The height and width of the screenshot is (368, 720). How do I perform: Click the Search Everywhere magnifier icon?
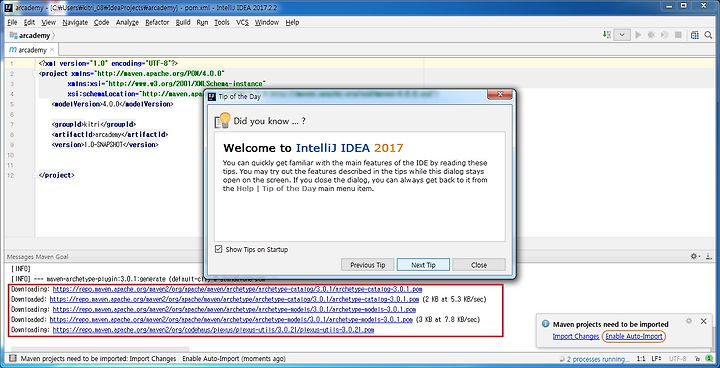(x=708, y=35)
